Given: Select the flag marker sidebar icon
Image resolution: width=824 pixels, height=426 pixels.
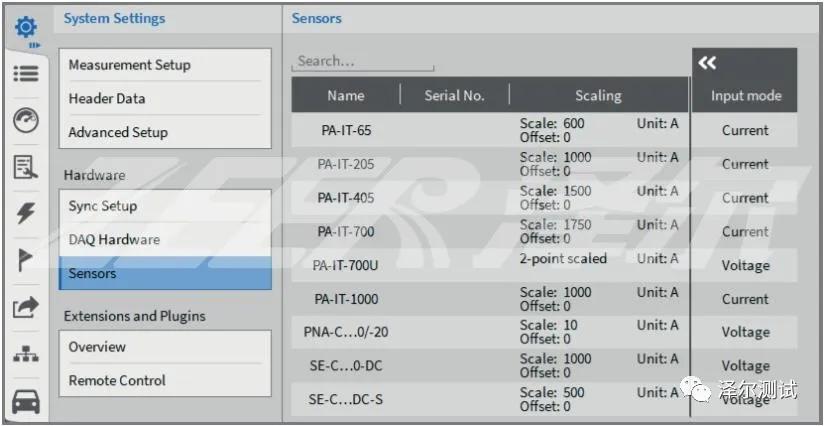Looking at the screenshot, I should pos(25,261).
